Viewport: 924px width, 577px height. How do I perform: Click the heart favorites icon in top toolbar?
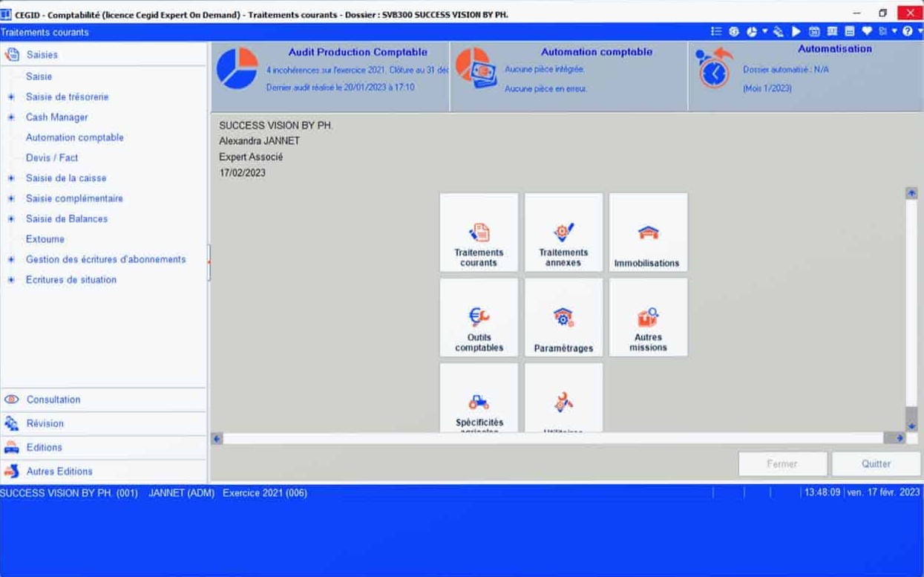click(x=867, y=31)
